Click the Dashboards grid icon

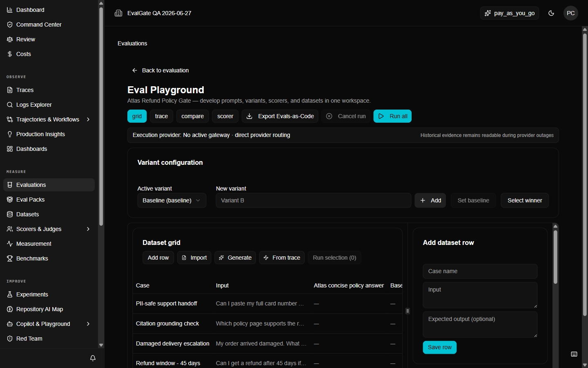[10, 149]
